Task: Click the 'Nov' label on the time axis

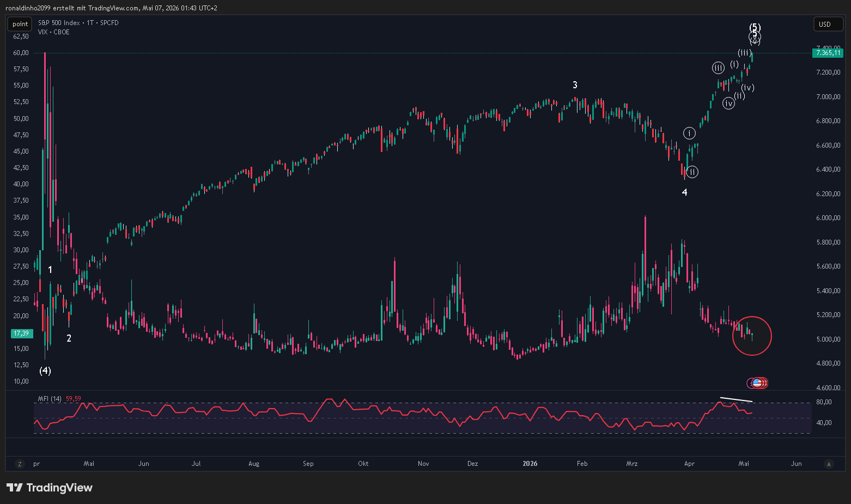Action: pyautogui.click(x=423, y=464)
